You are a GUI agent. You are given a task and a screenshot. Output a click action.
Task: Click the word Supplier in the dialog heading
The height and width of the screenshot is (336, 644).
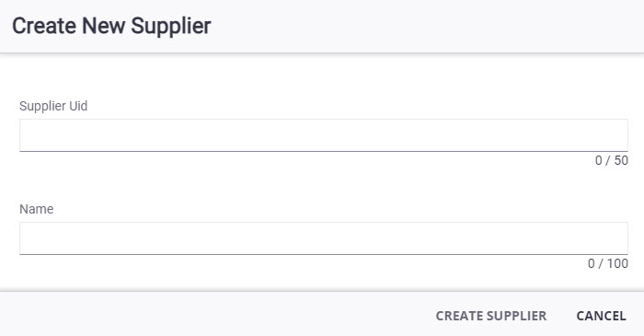tap(171, 27)
